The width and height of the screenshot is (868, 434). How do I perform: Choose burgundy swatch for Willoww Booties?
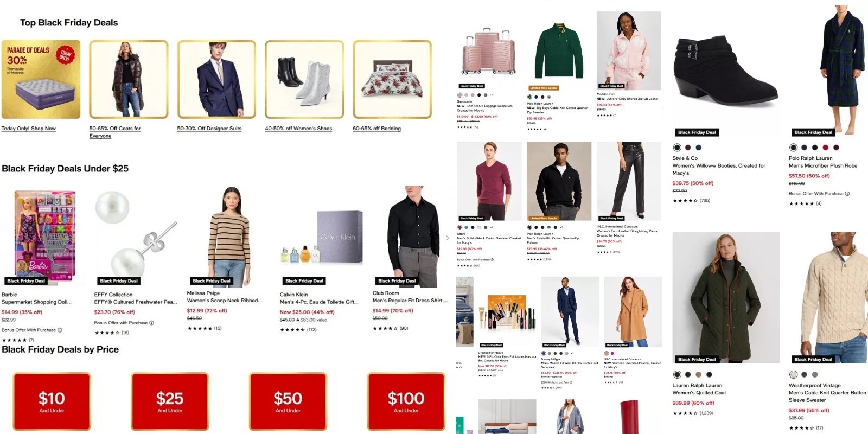(x=688, y=148)
